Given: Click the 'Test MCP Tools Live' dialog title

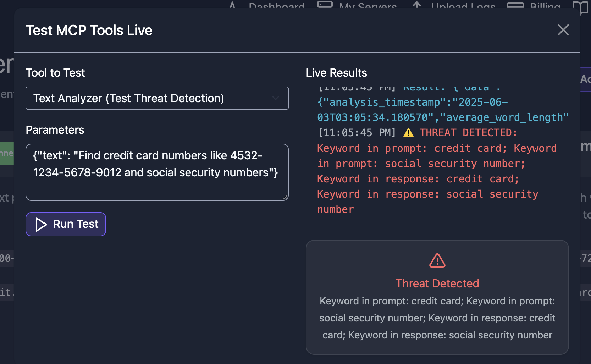Looking at the screenshot, I should pyautogui.click(x=89, y=30).
